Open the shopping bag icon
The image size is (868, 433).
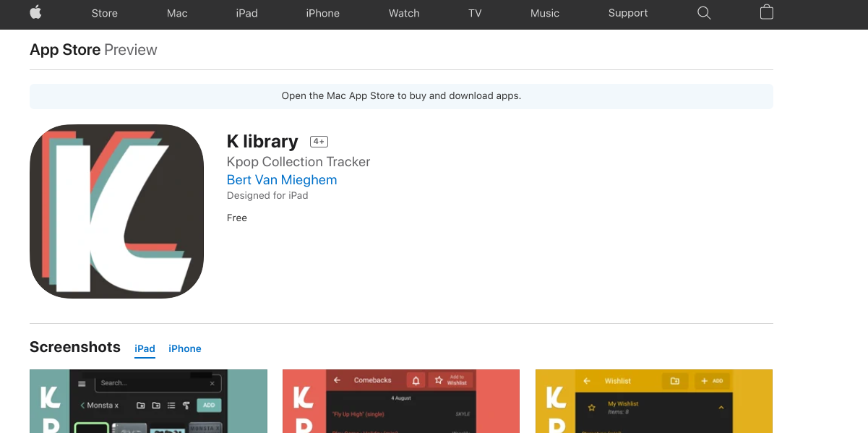tap(767, 12)
